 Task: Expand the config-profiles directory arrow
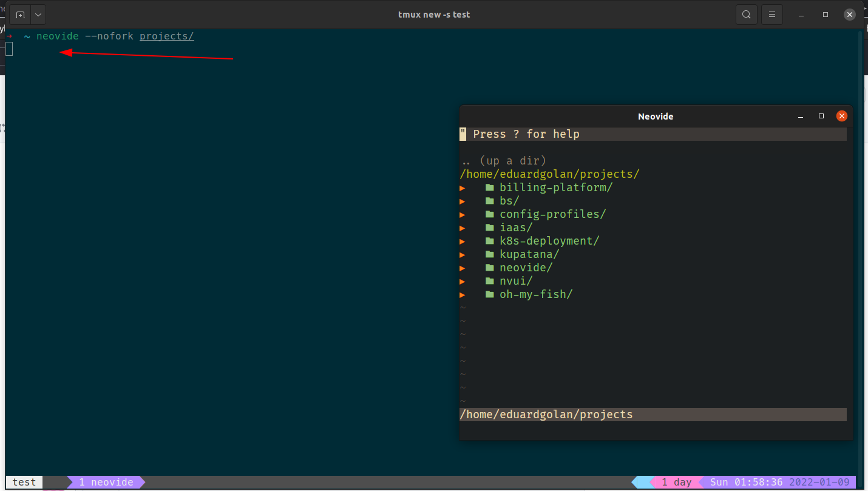coord(462,214)
